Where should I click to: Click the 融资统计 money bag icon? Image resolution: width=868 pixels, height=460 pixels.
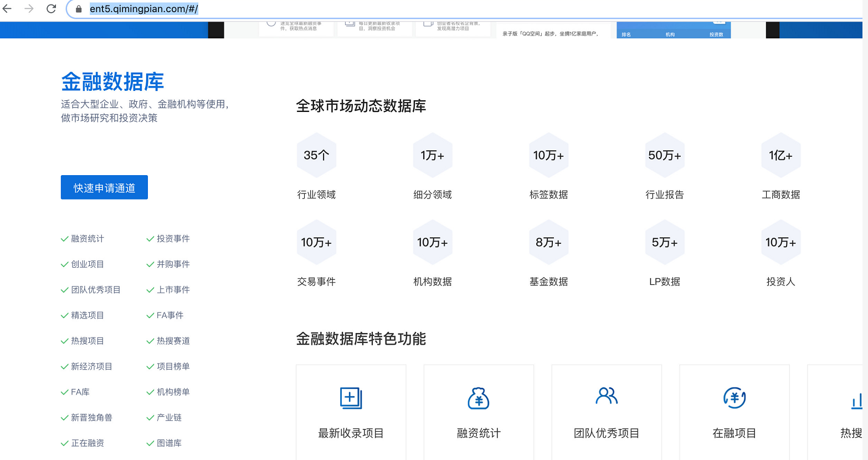(479, 398)
